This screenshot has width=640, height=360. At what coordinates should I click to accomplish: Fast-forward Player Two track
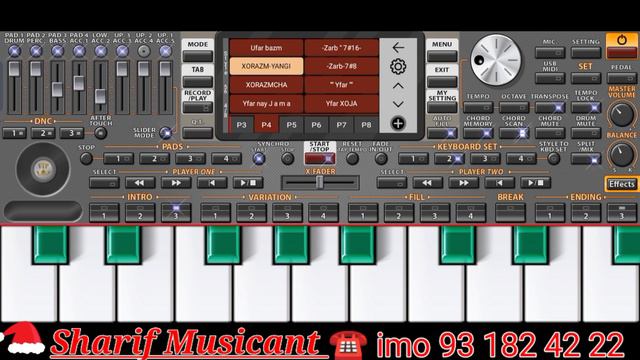463,183
